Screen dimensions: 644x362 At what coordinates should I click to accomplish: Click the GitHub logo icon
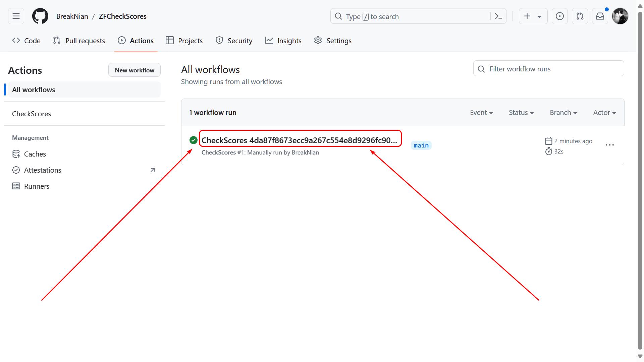coord(40,16)
